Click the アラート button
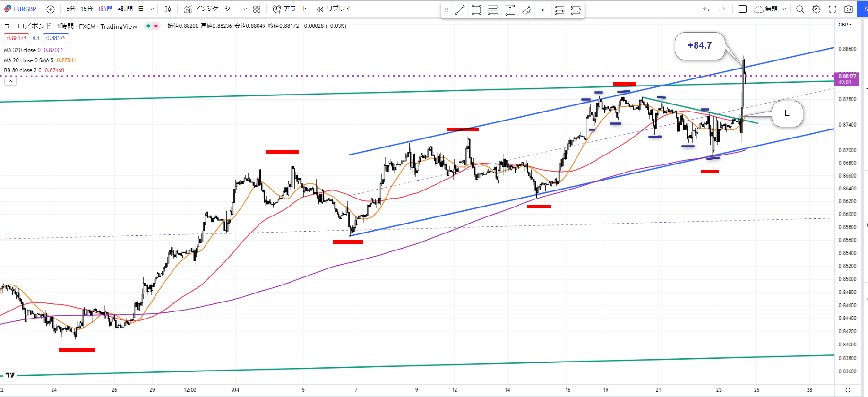Image resolution: width=868 pixels, height=397 pixels. tap(290, 9)
